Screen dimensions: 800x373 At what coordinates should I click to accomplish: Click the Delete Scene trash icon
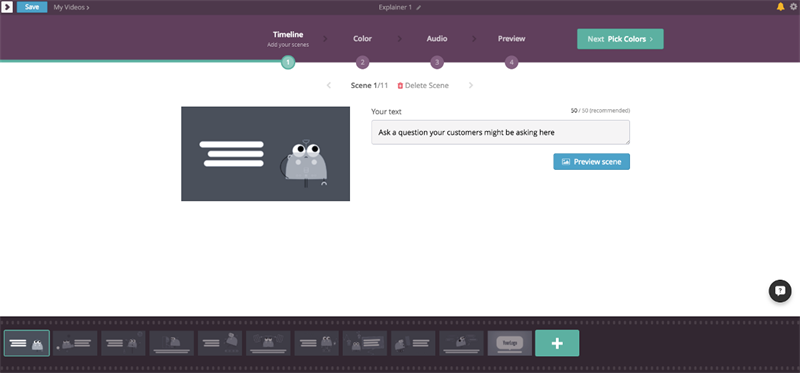click(x=400, y=86)
